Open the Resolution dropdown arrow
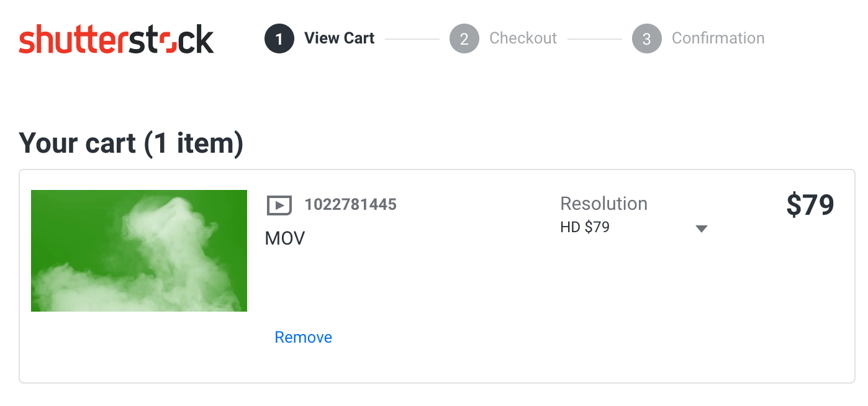 coord(702,228)
